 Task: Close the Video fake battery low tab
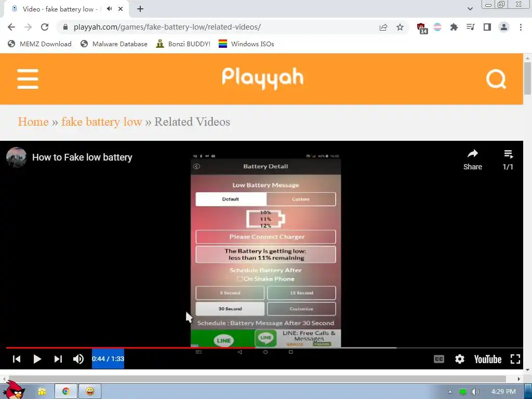121,9
